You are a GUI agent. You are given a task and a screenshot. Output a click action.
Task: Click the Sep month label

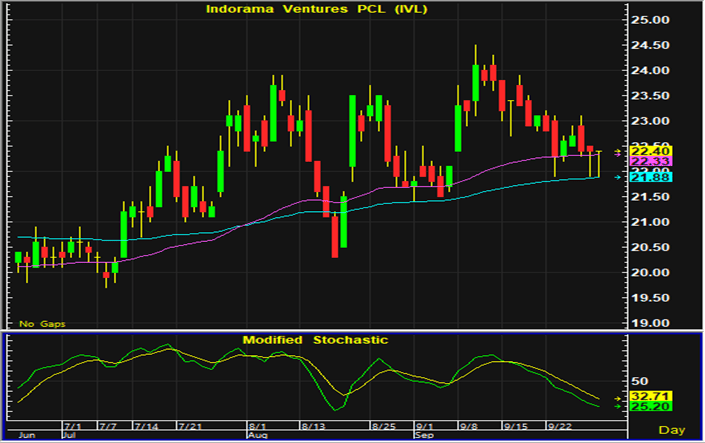point(425,437)
